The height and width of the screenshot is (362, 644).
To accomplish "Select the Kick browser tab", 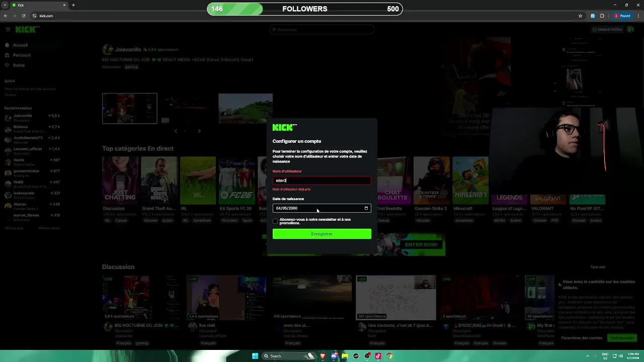I will tap(39, 5).
